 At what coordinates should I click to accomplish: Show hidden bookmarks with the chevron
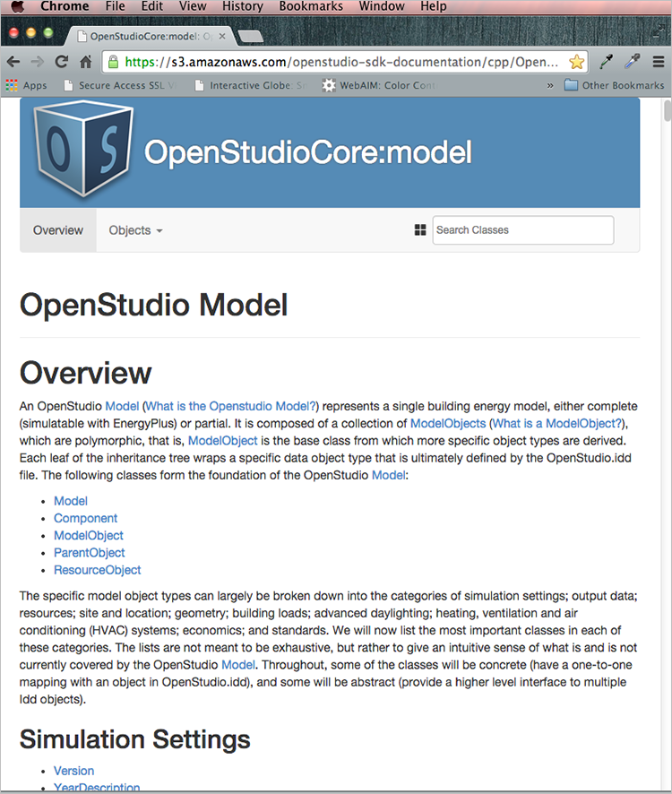(550, 86)
